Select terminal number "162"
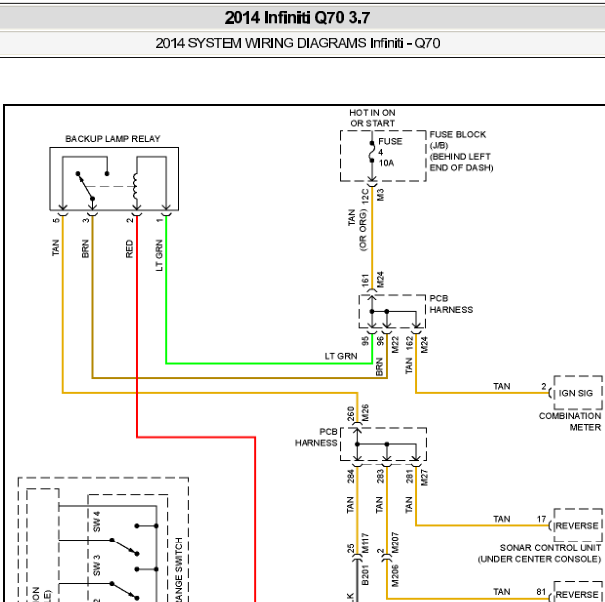605x602 pixels. (410, 343)
